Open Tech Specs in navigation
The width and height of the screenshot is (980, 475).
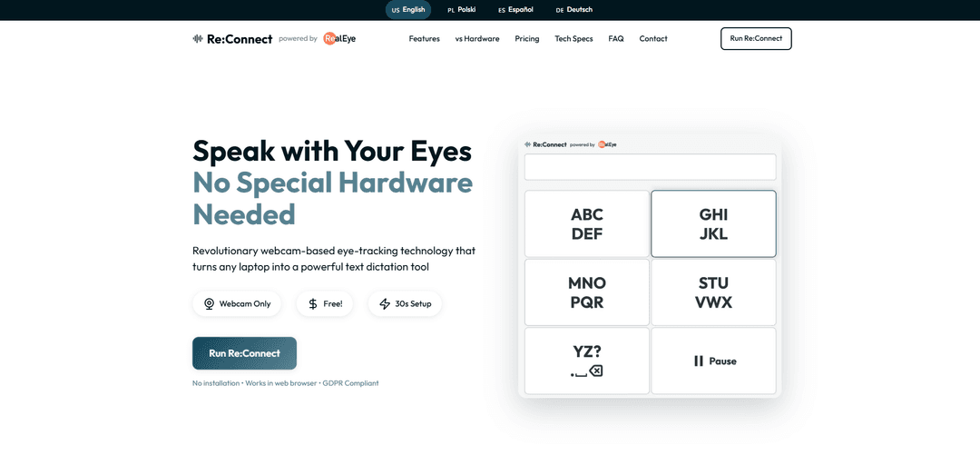pos(573,39)
